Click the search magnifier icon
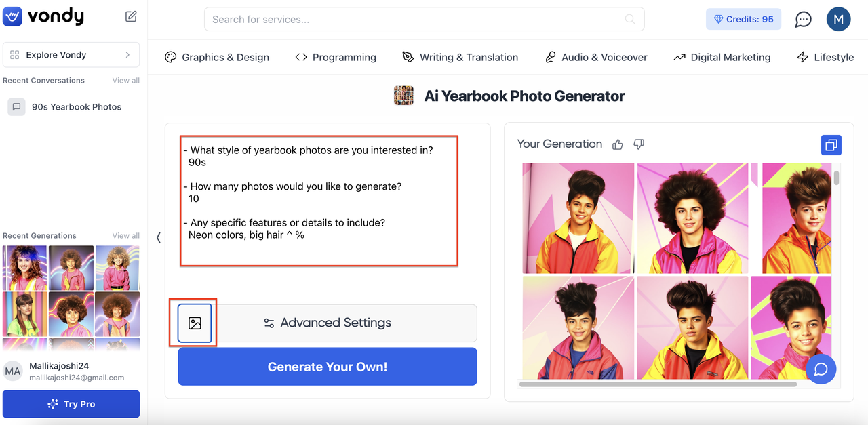This screenshot has height=425, width=868. [x=630, y=19]
